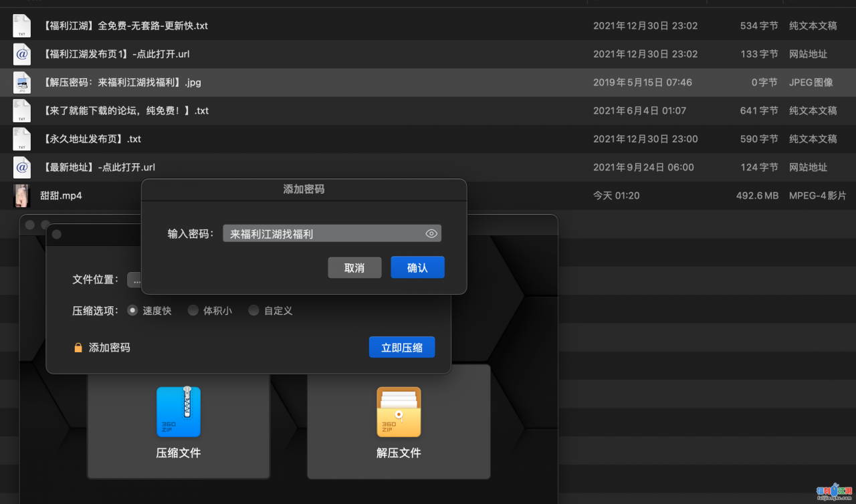Click the 确认 confirm button
The image size is (856, 504).
(x=417, y=267)
